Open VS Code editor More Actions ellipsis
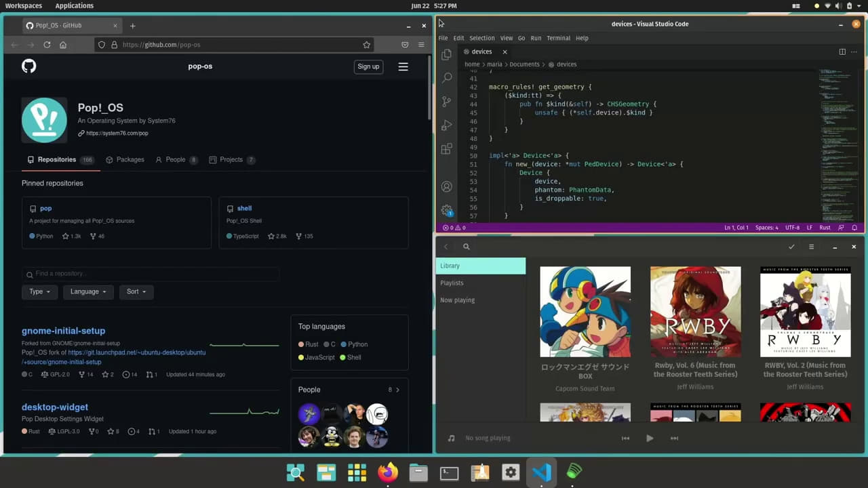868x488 pixels. pos(854,52)
